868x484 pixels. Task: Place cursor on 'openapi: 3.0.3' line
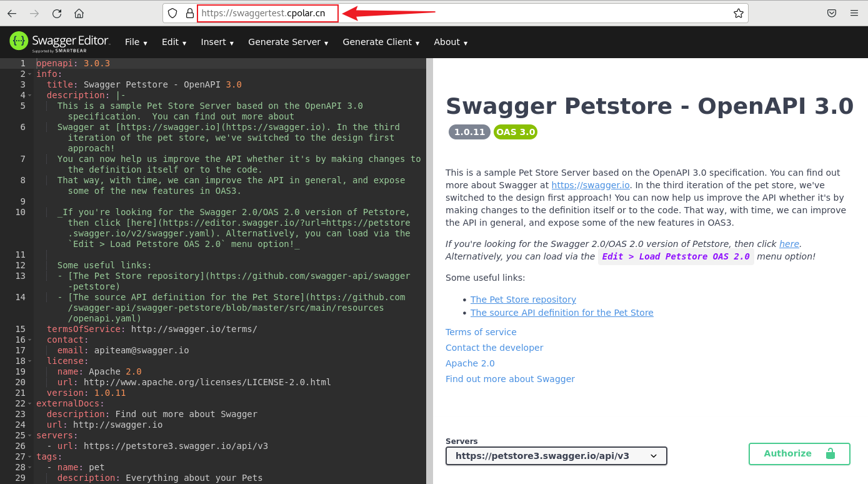point(73,63)
